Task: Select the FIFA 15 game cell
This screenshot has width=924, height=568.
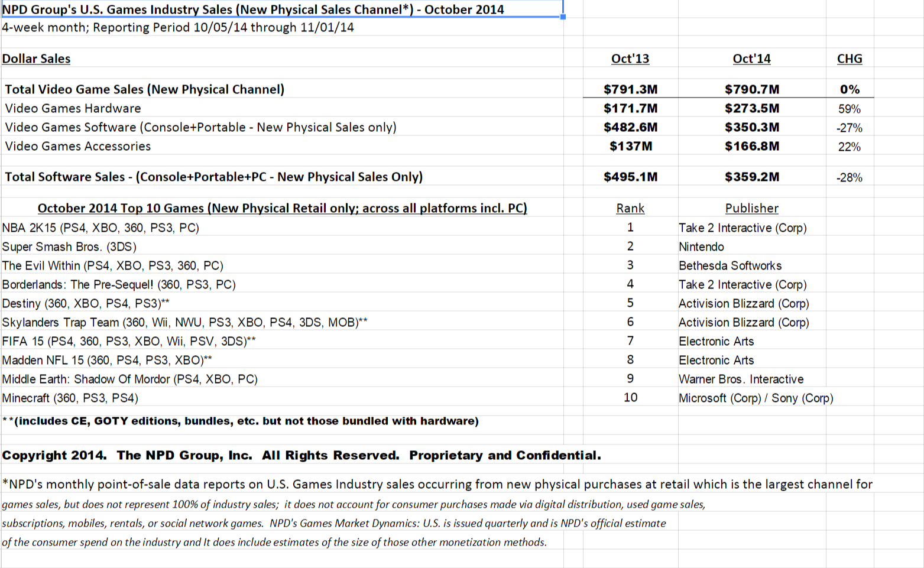Action: click(x=129, y=341)
